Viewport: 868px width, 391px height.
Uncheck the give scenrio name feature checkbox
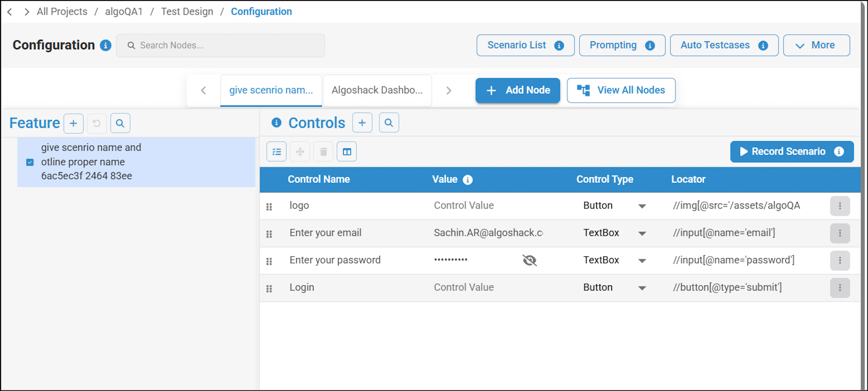pos(30,162)
